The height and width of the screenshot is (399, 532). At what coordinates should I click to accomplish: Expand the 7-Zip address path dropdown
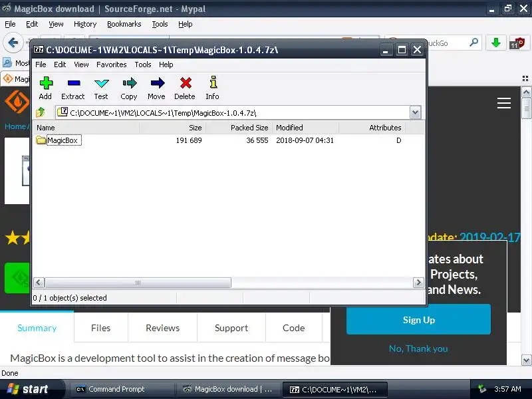tap(415, 112)
